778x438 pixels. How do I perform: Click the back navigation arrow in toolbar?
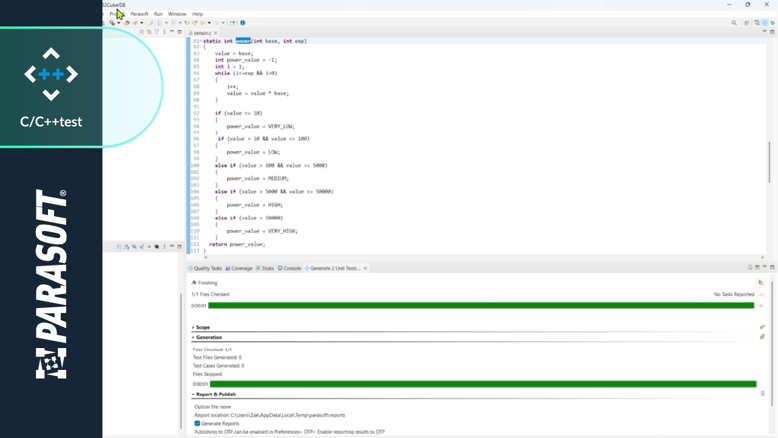pyautogui.click(x=202, y=23)
